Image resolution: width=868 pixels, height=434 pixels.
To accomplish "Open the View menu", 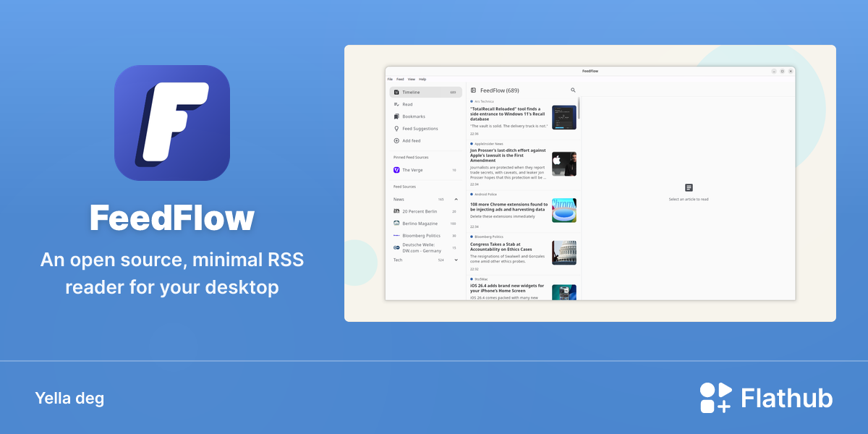I will coord(412,79).
